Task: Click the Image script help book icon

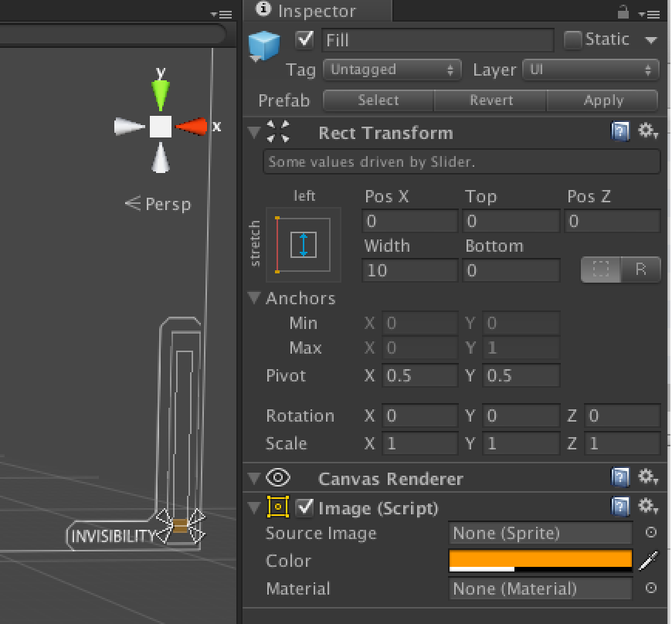Action: (619, 507)
